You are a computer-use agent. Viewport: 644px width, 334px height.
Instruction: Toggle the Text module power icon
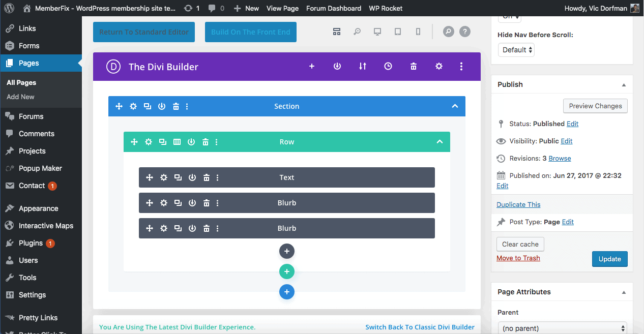point(192,177)
